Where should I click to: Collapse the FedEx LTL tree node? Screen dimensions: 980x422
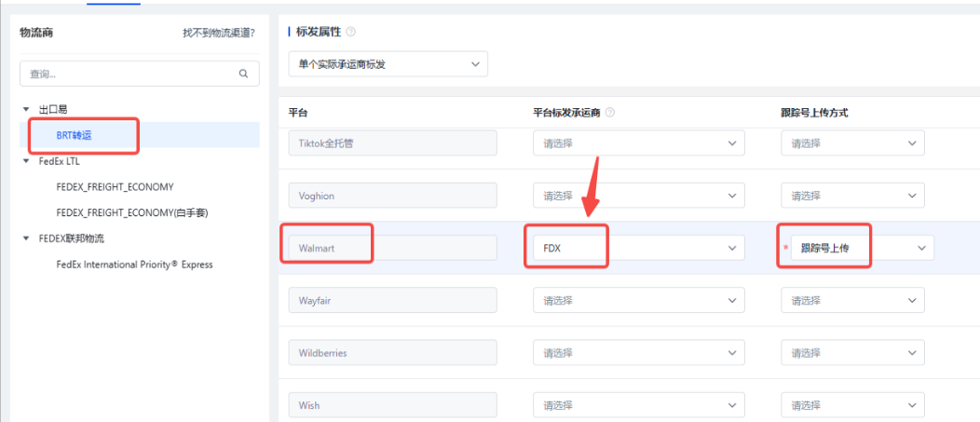[x=26, y=161]
